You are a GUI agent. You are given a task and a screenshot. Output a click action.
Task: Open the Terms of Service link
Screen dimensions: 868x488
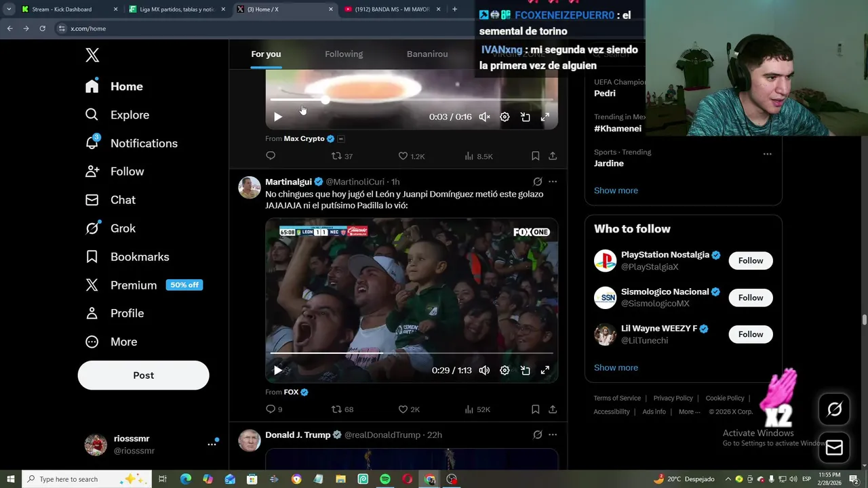point(617,398)
